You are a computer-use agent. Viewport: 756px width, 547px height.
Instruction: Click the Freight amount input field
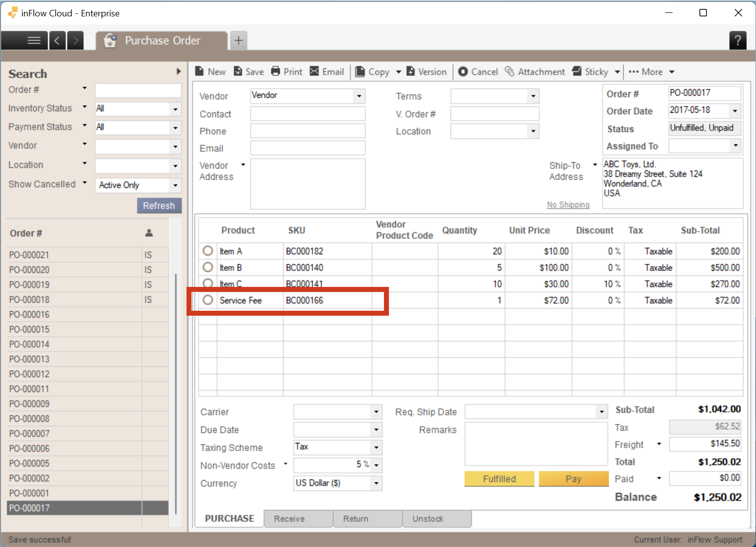click(704, 444)
